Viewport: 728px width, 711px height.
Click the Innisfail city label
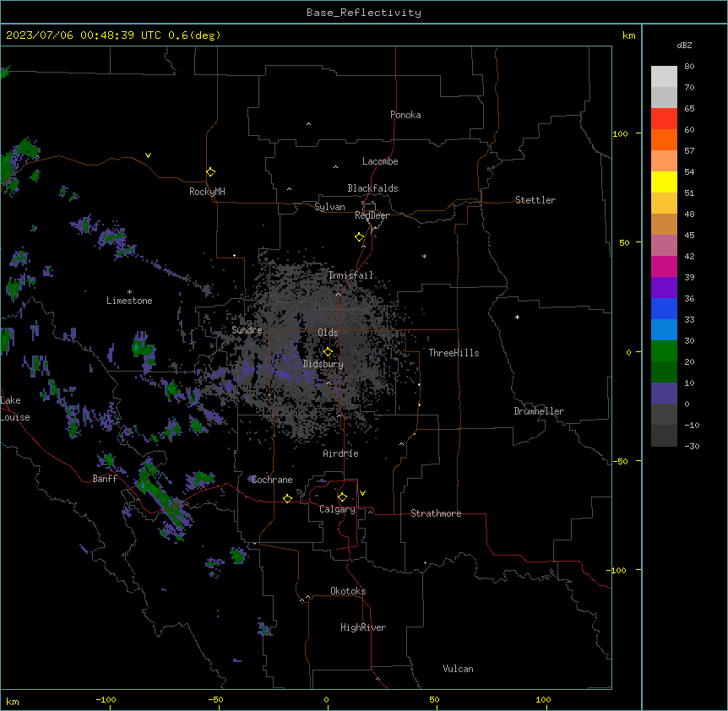point(351,275)
